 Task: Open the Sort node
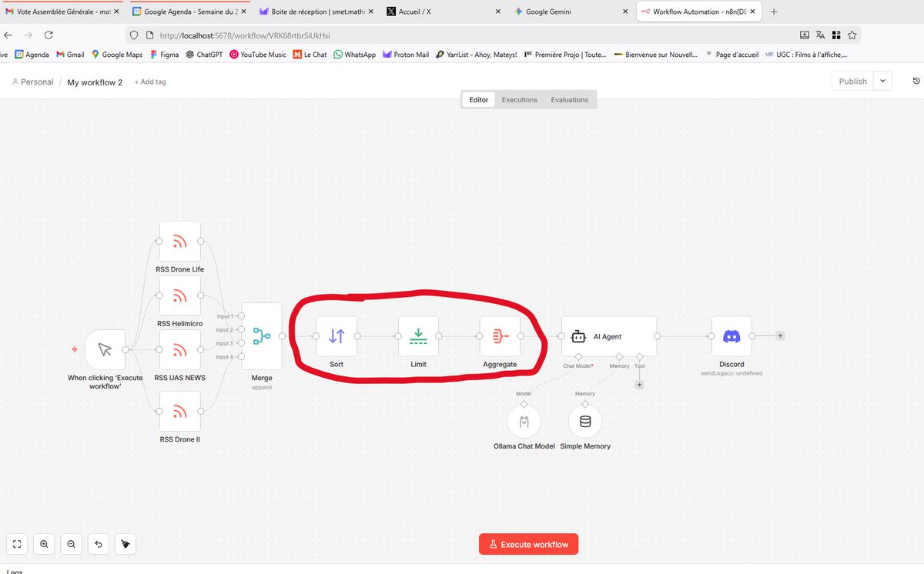click(x=336, y=336)
